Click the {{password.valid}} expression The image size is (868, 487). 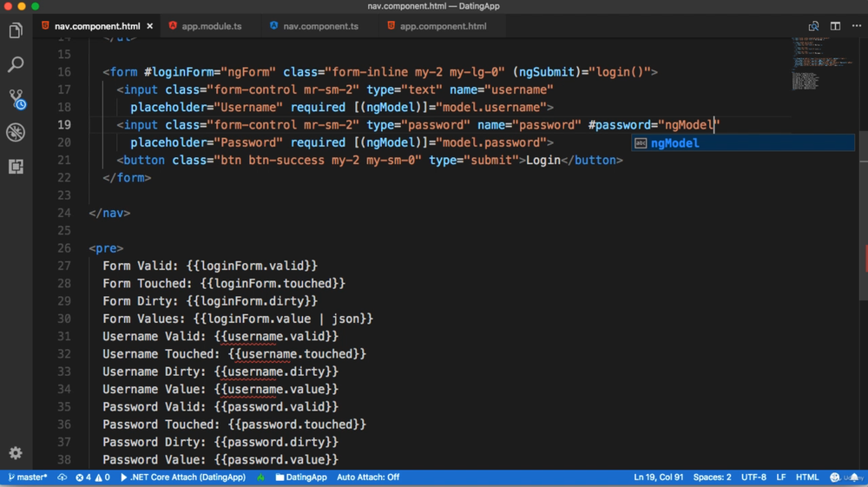pos(276,407)
